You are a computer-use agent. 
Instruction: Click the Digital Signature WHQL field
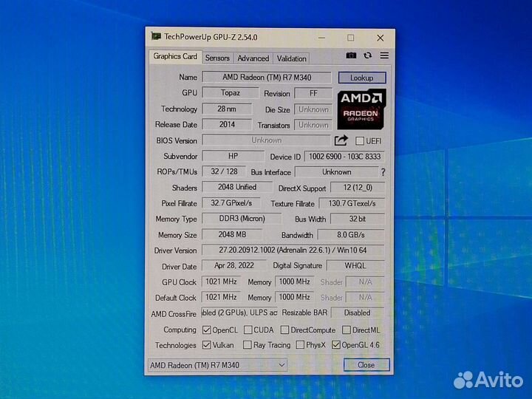click(x=355, y=266)
